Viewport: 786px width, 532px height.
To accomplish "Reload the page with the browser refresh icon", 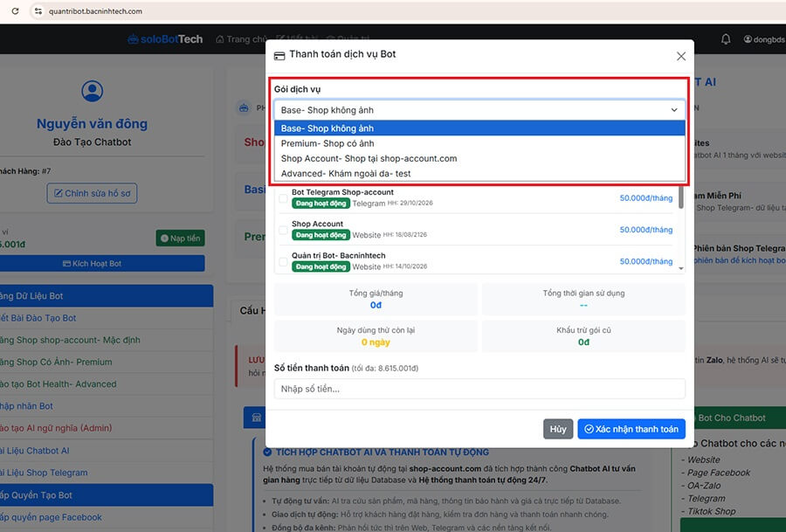I will click(15, 11).
